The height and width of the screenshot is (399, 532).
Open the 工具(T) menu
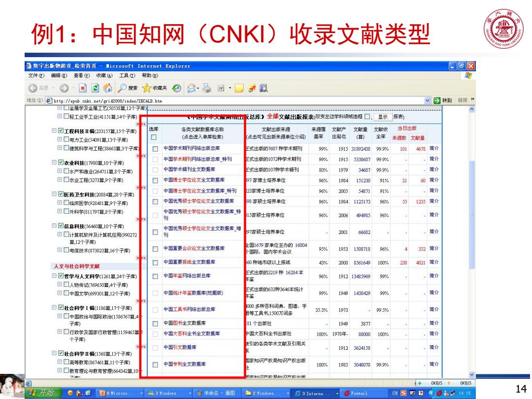[x=127, y=75]
